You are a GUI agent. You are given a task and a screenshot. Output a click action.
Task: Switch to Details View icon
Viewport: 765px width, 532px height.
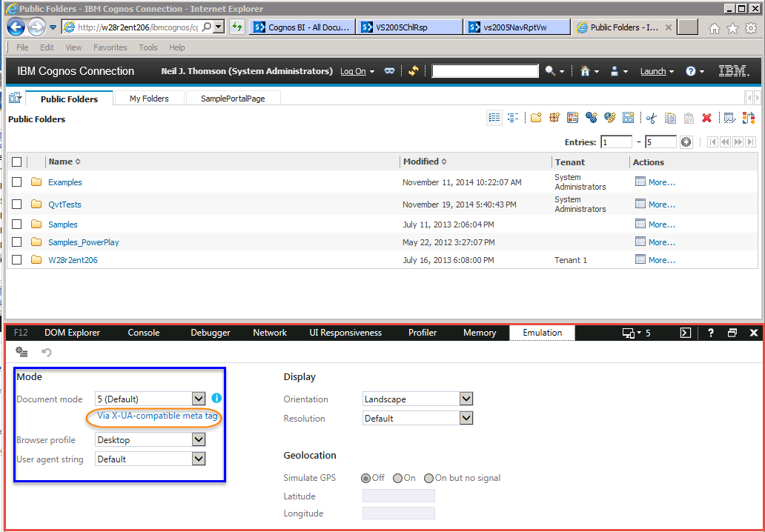513,118
